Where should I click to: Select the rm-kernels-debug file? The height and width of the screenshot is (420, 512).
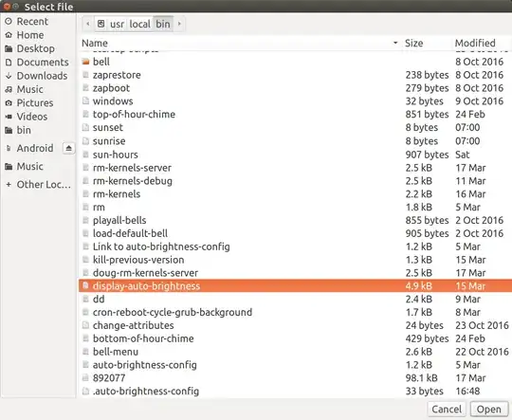point(295,181)
